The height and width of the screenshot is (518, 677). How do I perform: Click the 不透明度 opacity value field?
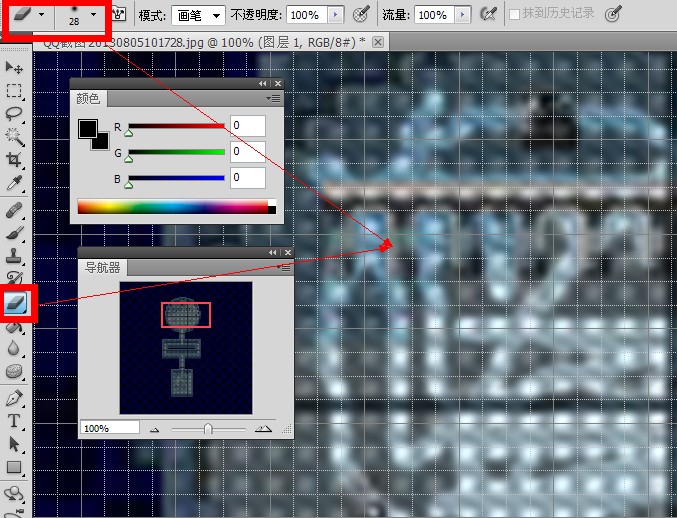[307, 16]
